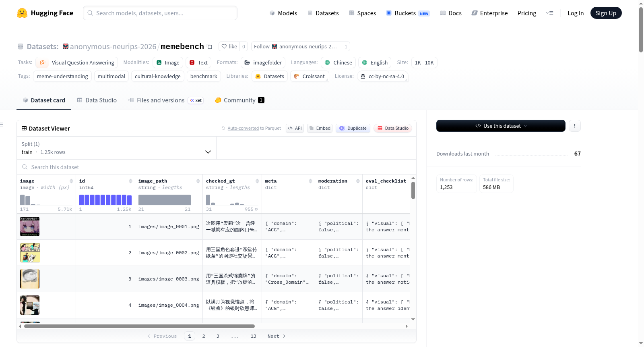Open Enterprise in the top navigation

click(489, 13)
